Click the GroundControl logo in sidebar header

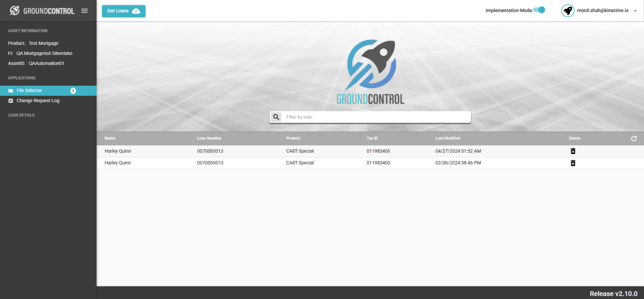pyautogui.click(x=42, y=11)
